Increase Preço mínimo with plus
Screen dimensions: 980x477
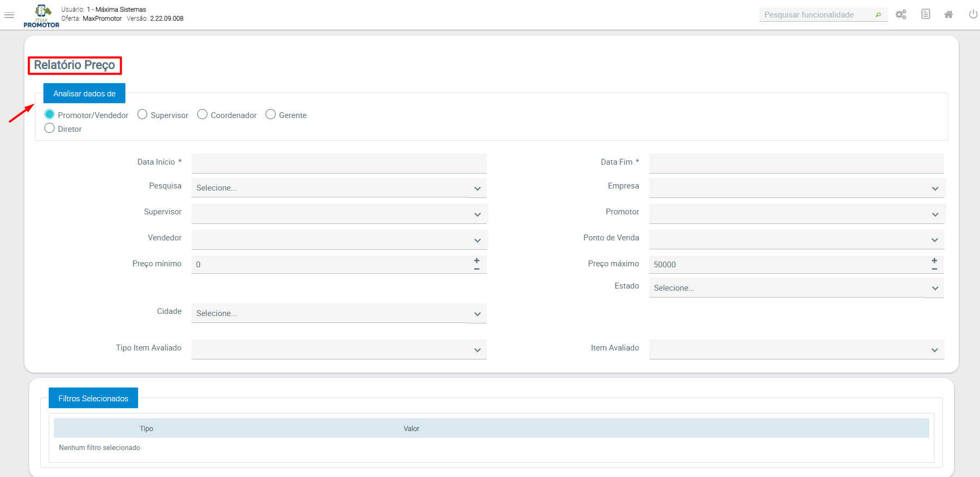477,260
